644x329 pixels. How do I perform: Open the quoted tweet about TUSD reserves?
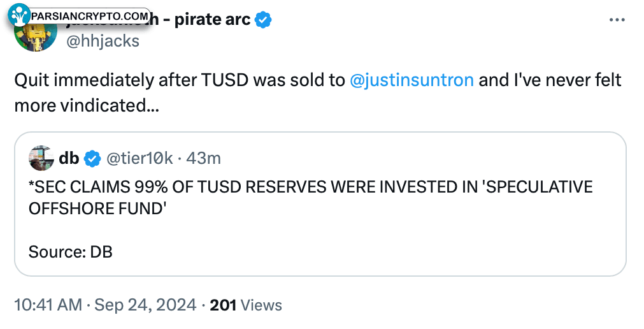(x=320, y=204)
